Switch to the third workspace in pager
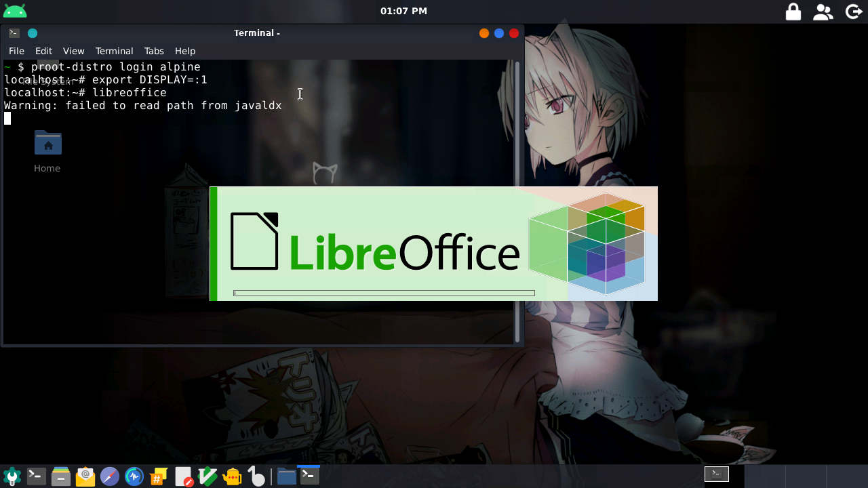868x488 pixels. [805, 476]
